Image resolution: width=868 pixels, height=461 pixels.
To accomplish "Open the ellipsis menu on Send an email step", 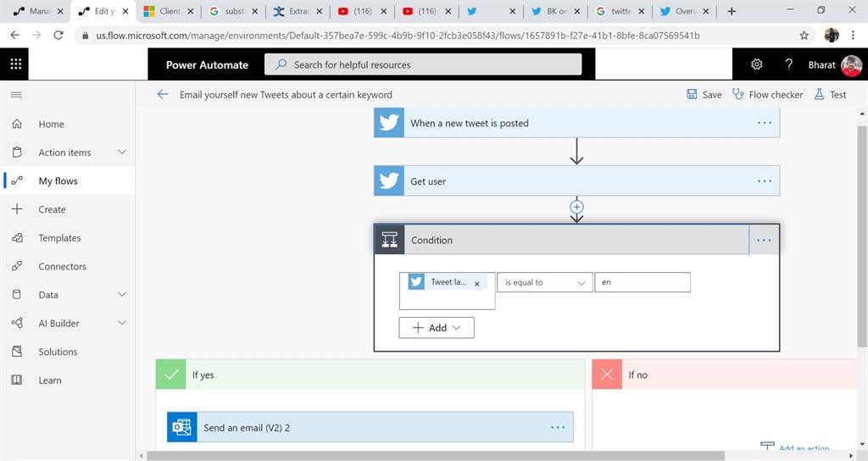I will 558,427.
